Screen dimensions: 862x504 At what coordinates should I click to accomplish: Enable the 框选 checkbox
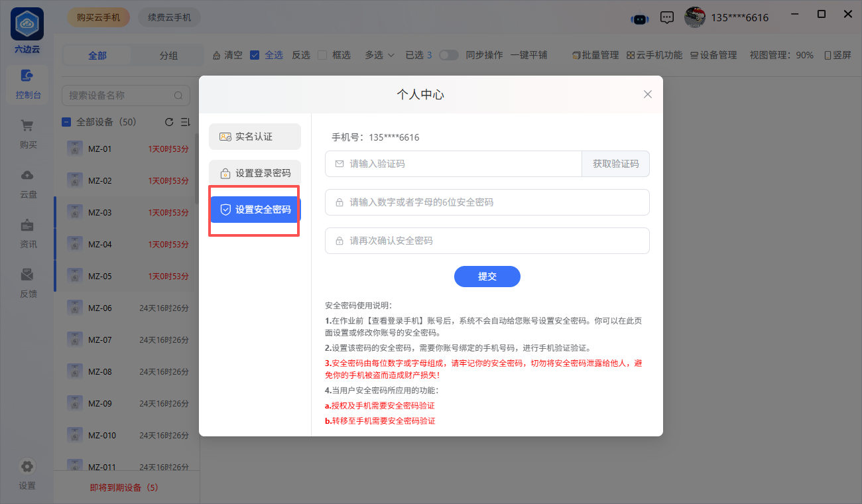pos(322,55)
